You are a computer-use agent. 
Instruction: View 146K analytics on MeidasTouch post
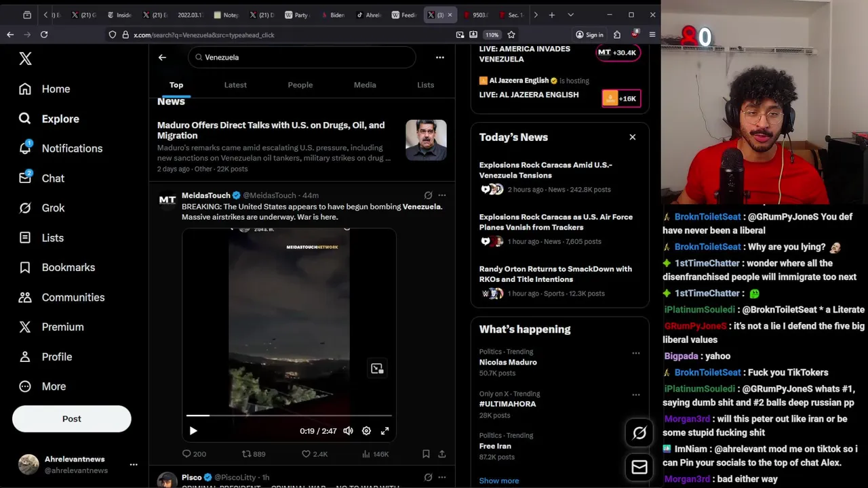(x=375, y=454)
